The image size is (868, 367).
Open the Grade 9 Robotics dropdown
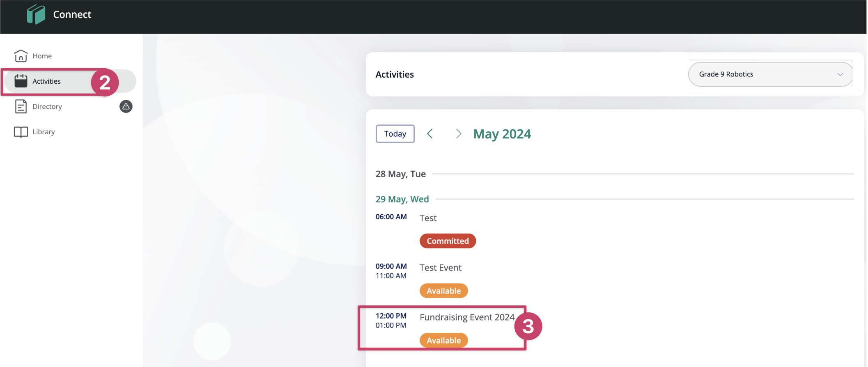(764, 74)
